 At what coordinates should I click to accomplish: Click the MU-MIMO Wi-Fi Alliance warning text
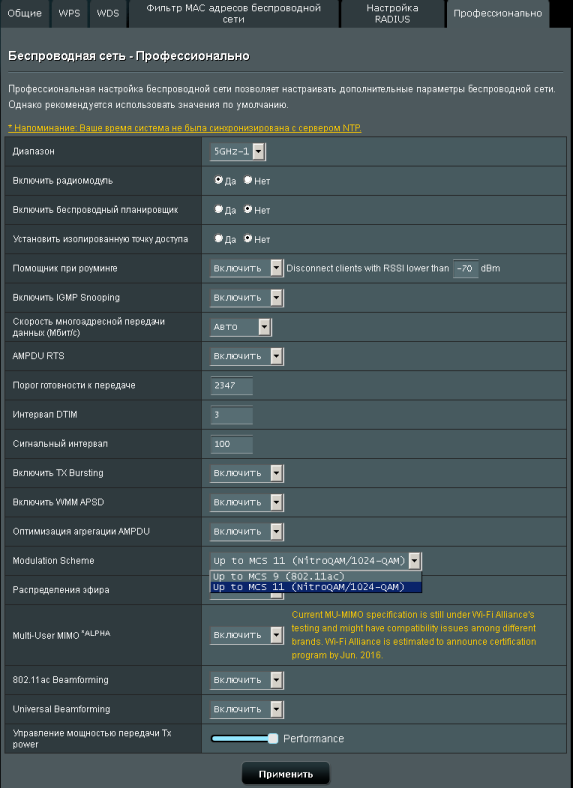point(414,635)
